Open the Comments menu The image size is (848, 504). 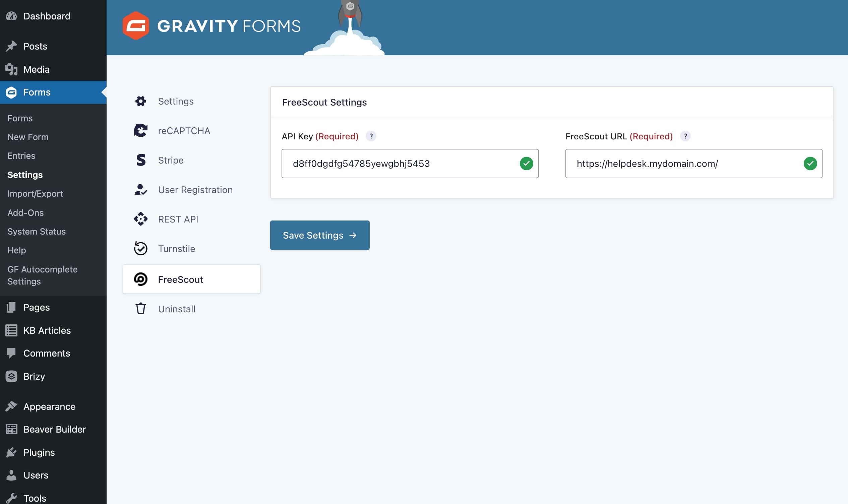coord(53,353)
